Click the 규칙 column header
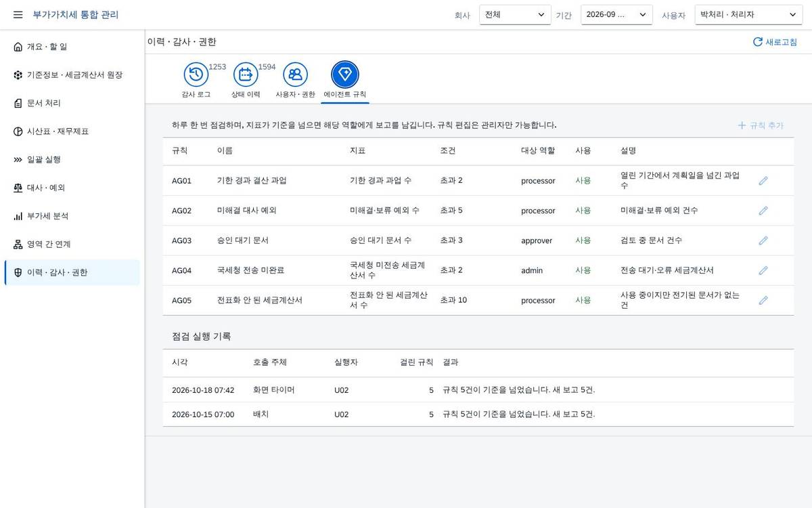Viewport: 812px width, 508px height. (180, 150)
